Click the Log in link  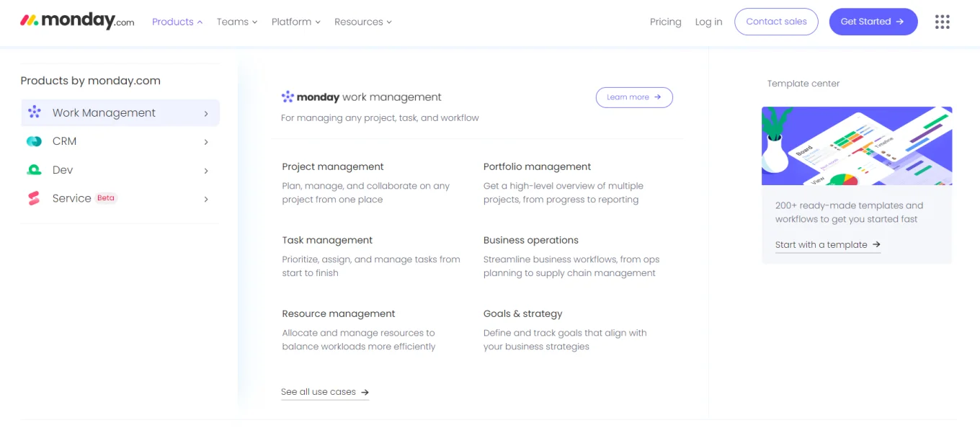[708, 22]
